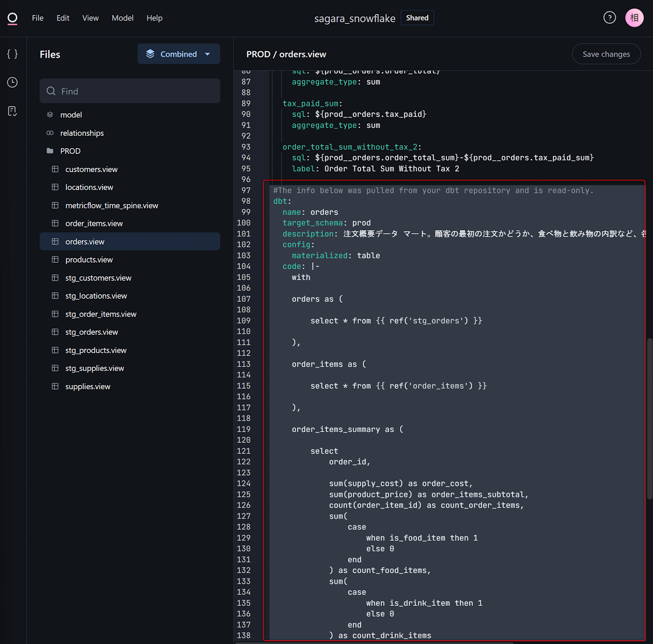Click the editor horizontal scrollbar
This screenshot has height=644, width=653.
tap(374, 643)
